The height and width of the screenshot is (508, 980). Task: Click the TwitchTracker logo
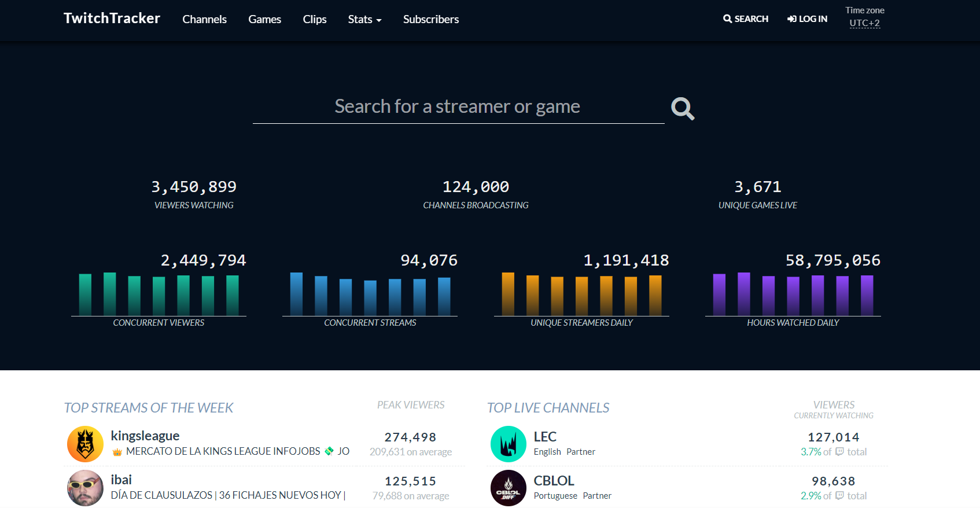point(112,19)
